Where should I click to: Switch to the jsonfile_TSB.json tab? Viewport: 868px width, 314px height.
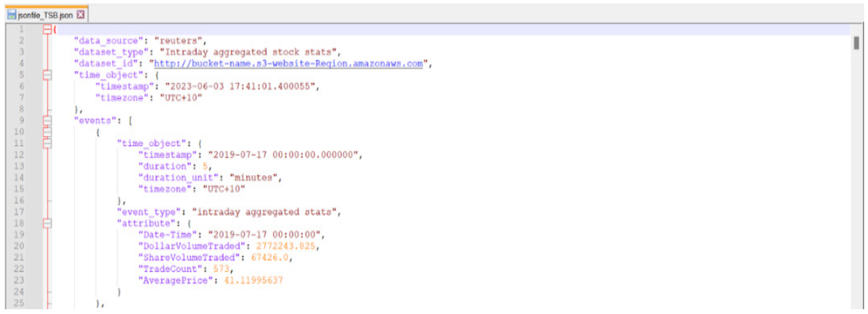point(45,15)
